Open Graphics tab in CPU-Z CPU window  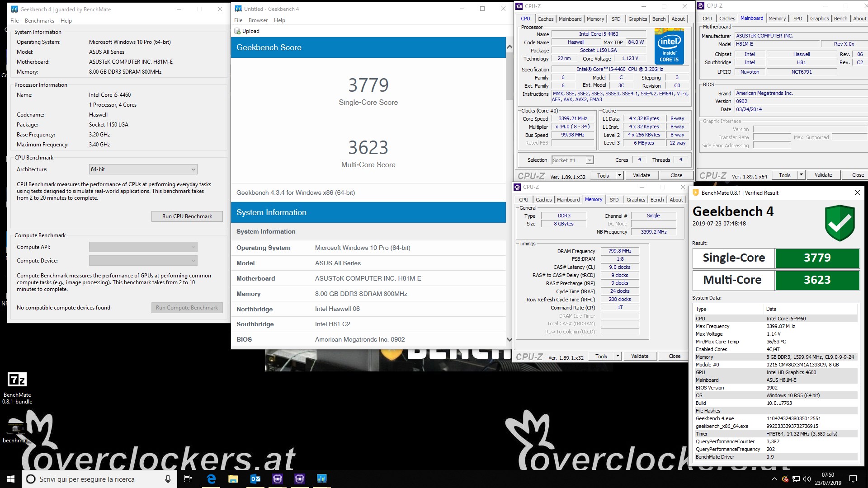[x=637, y=19]
